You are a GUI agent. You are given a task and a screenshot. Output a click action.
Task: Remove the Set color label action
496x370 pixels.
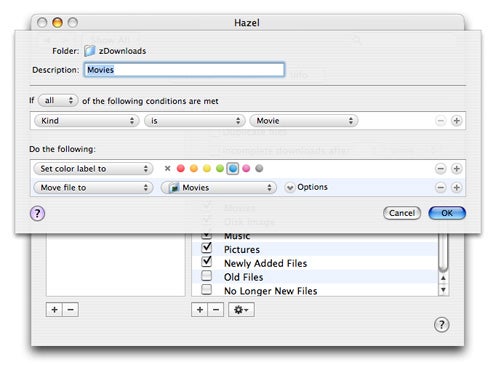pos(440,169)
